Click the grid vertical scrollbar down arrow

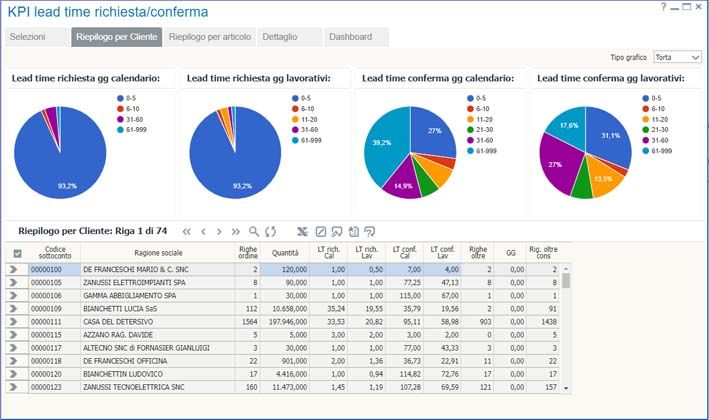567,387
